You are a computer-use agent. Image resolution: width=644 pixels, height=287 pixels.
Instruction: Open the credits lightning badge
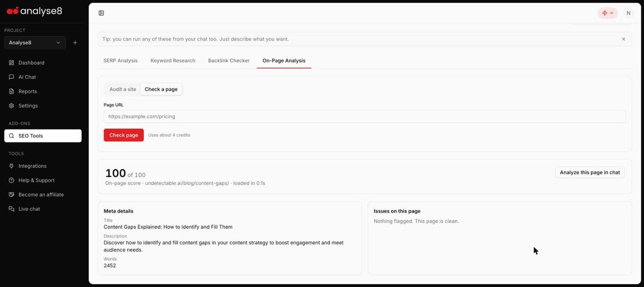coord(608,13)
